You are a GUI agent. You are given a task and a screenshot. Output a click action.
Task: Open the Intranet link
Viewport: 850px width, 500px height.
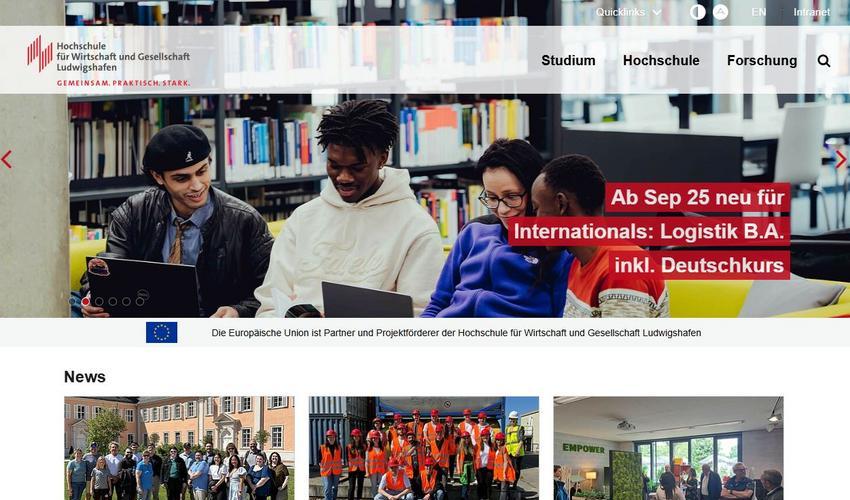(812, 12)
